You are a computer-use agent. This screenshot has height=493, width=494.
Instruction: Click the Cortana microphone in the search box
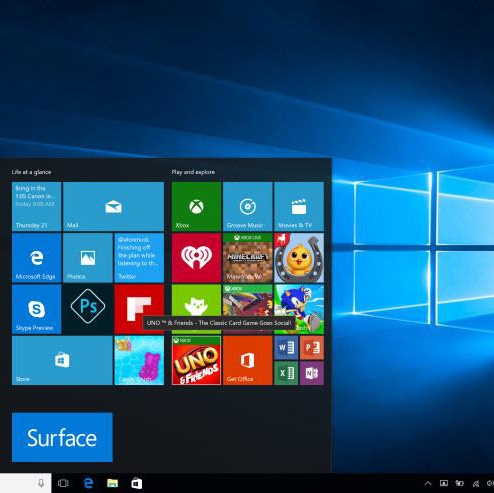pos(41,483)
